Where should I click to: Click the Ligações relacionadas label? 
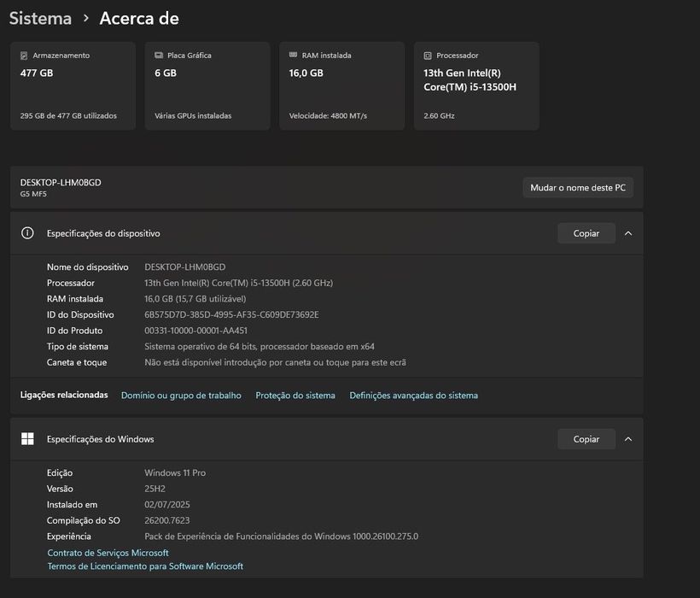(x=64, y=395)
